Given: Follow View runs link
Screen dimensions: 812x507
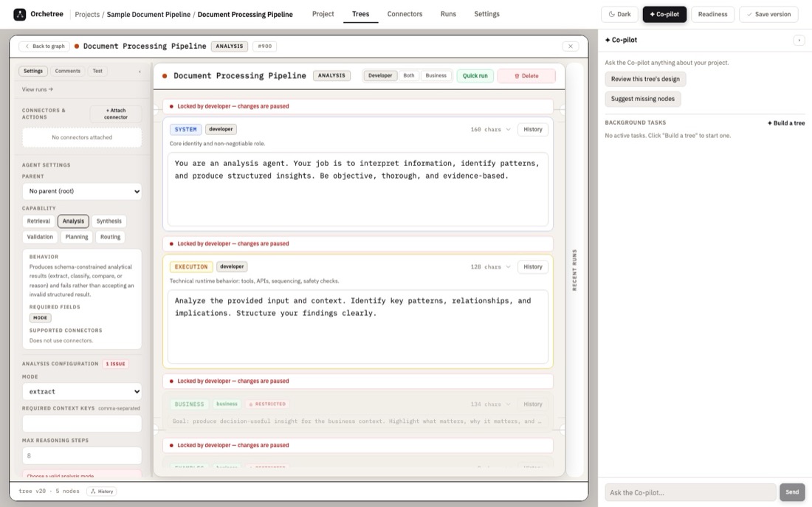Looking at the screenshot, I should (x=38, y=89).
